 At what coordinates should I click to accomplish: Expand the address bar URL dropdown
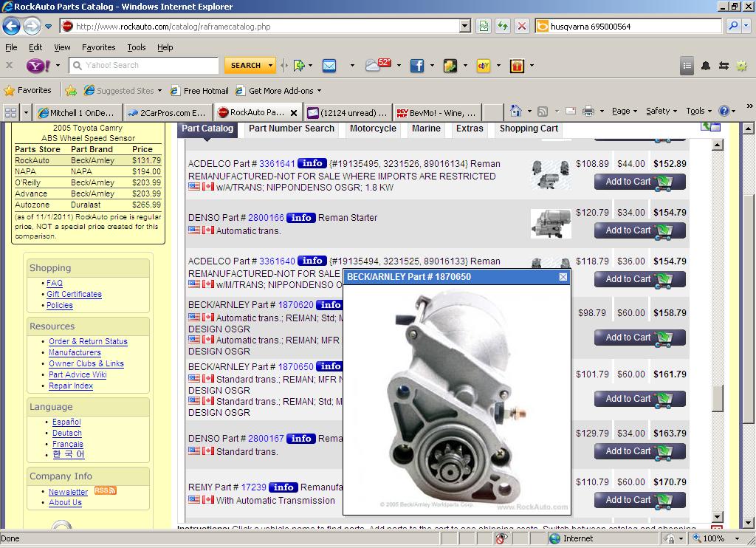[464, 26]
